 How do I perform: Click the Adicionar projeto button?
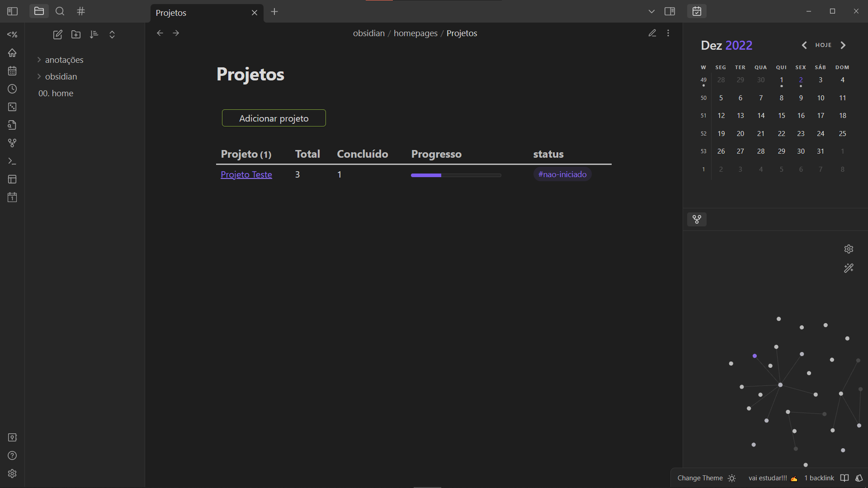(274, 118)
